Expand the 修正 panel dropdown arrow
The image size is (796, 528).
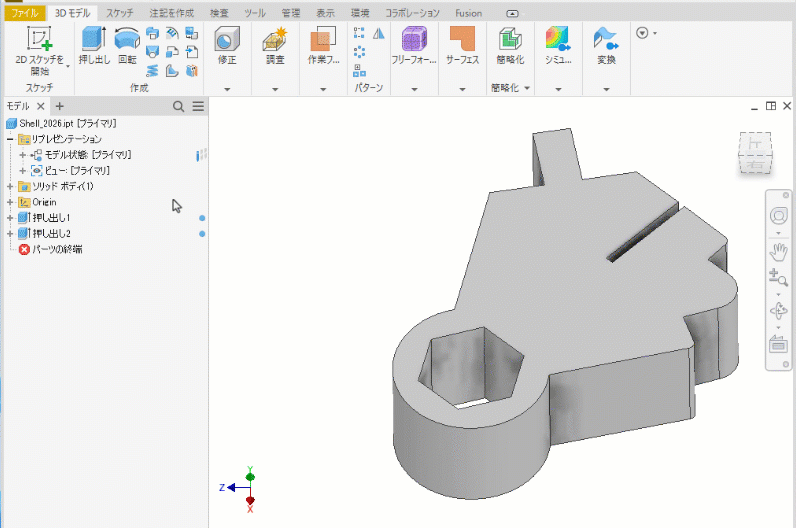click(227, 89)
